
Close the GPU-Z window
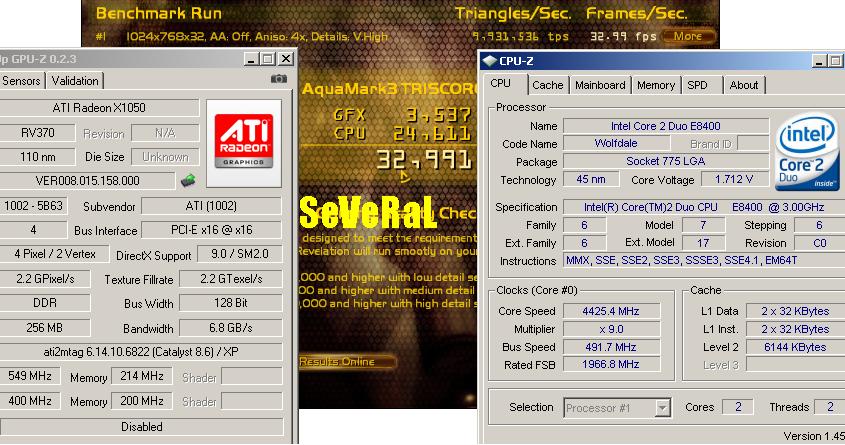pos(286,59)
